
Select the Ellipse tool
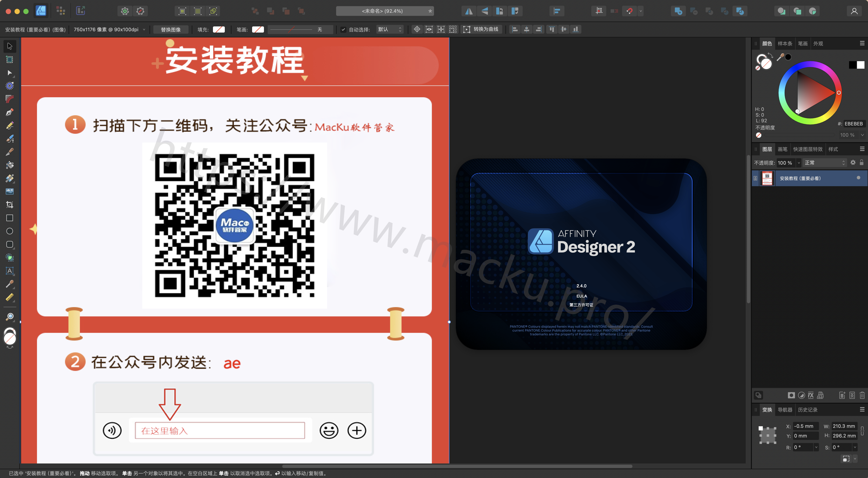pos(10,231)
